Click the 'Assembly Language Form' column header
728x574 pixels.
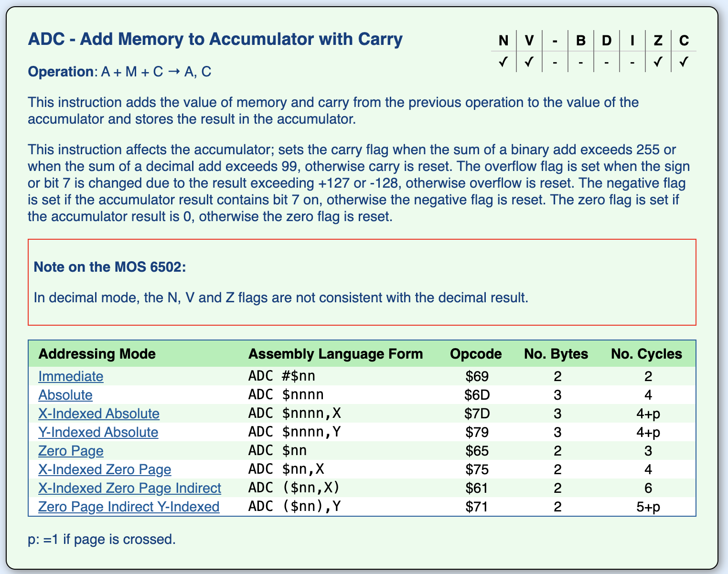(x=336, y=354)
